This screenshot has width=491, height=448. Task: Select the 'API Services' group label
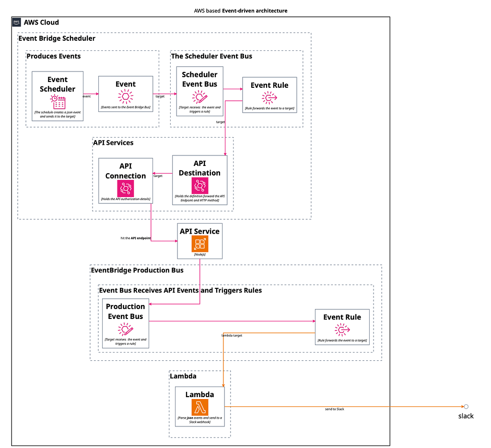113,142
